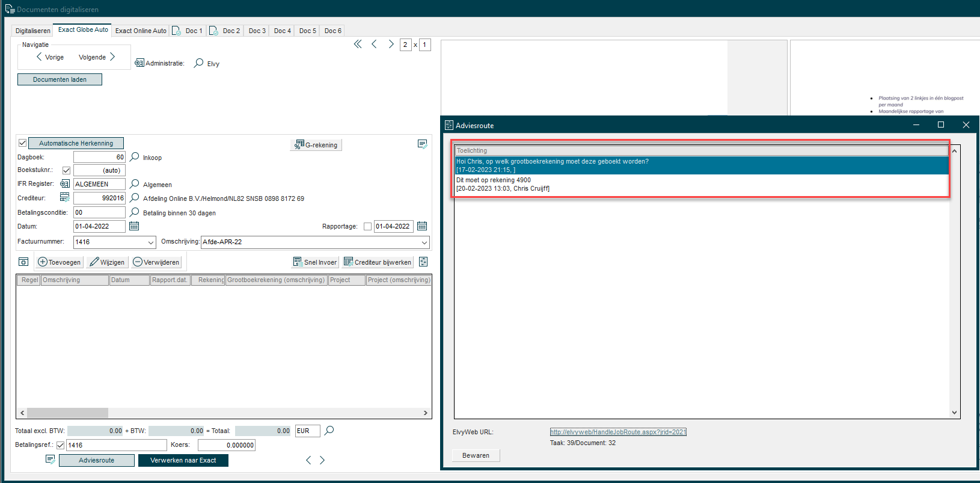Click the Crediteur card icon
980x483 pixels.
(64, 197)
